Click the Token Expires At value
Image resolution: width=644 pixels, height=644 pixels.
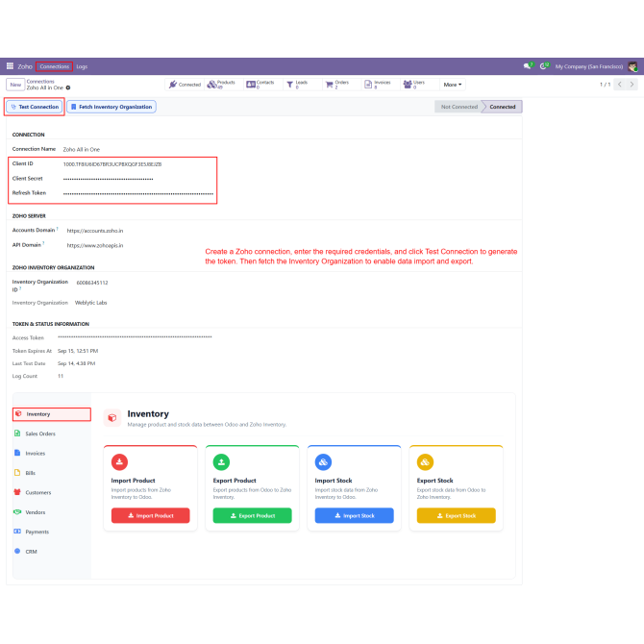[x=78, y=351]
